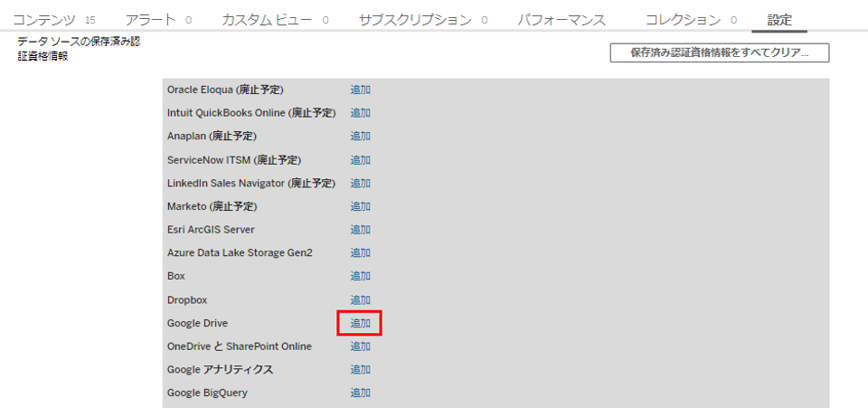Image resolution: width=868 pixels, height=408 pixels.
Task: Add credentials for Oracle Eloqua
Action: (x=361, y=90)
